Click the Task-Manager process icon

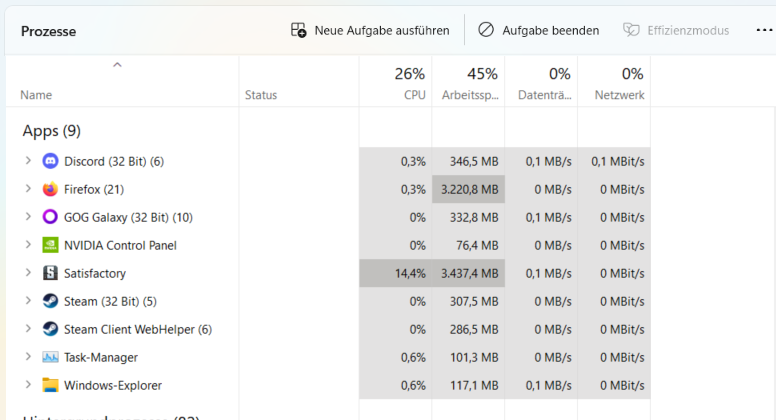(50, 357)
